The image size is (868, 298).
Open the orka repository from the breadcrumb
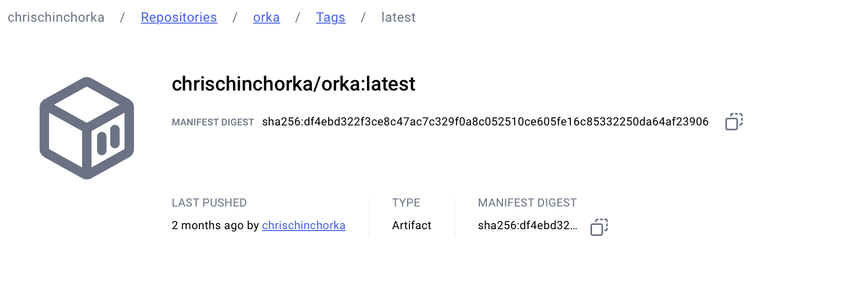(266, 17)
